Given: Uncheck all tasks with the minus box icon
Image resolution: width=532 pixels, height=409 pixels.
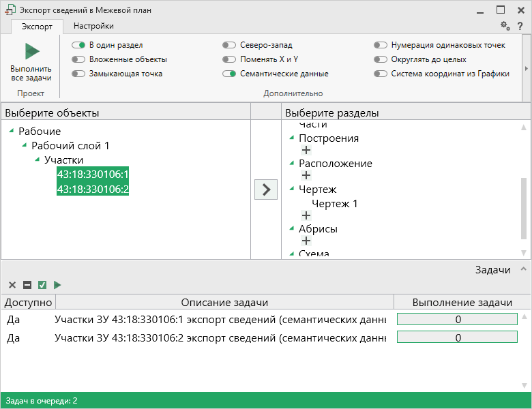Looking at the screenshot, I should tap(27, 285).
